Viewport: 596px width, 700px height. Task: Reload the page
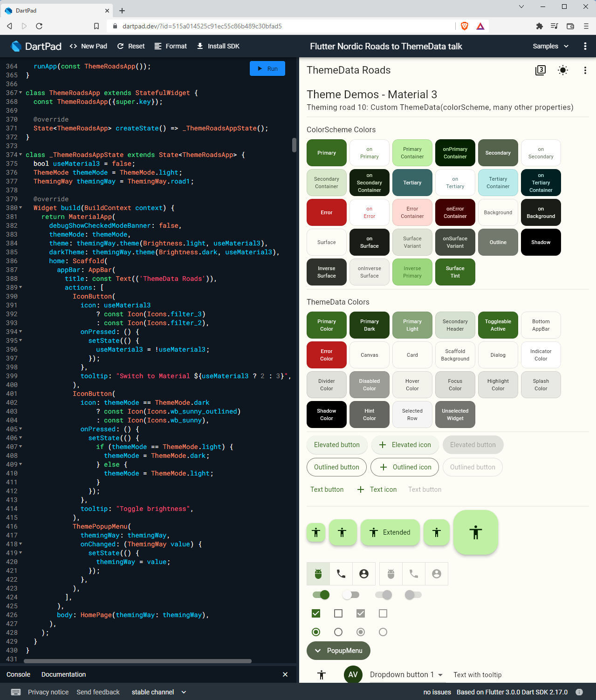pyautogui.click(x=39, y=26)
